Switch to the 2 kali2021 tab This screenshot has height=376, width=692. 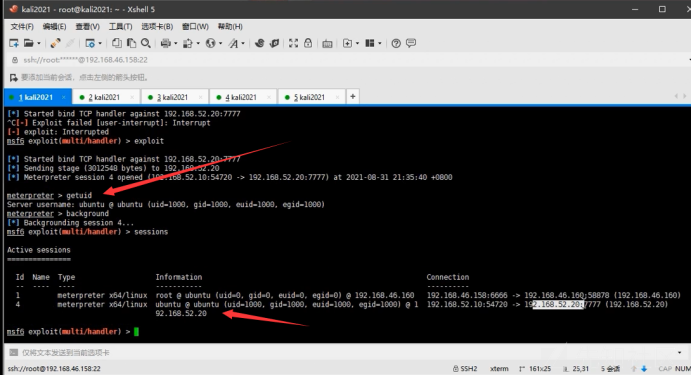[106, 97]
